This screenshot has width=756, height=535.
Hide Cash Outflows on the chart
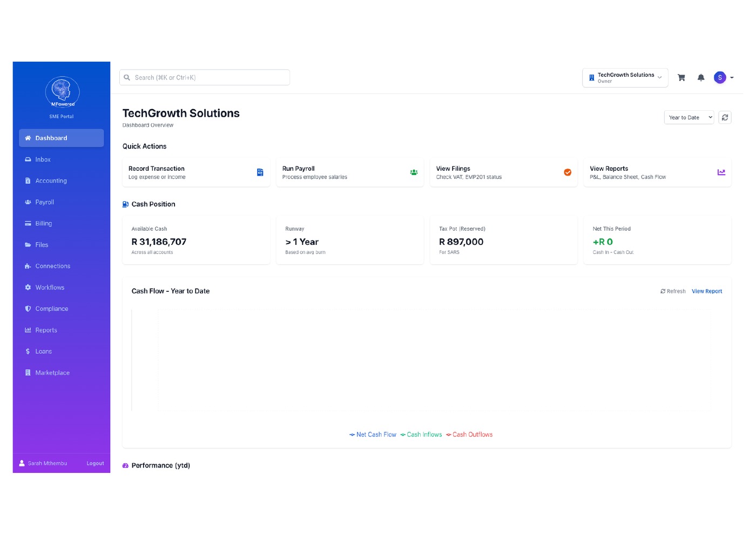469,434
